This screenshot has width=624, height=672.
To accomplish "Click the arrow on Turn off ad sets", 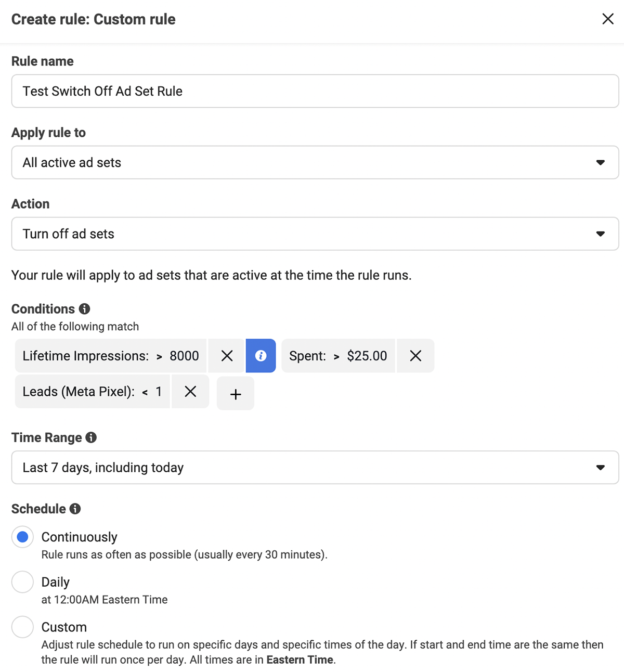I will coord(601,234).
